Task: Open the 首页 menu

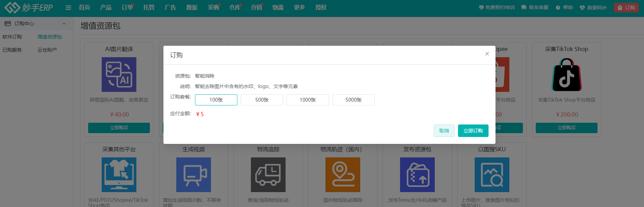Action: pyautogui.click(x=84, y=8)
